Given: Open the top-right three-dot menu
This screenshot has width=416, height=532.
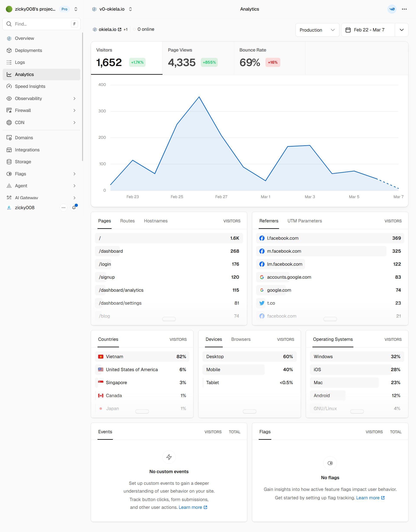Looking at the screenshot, I should (x=404, y=9).
